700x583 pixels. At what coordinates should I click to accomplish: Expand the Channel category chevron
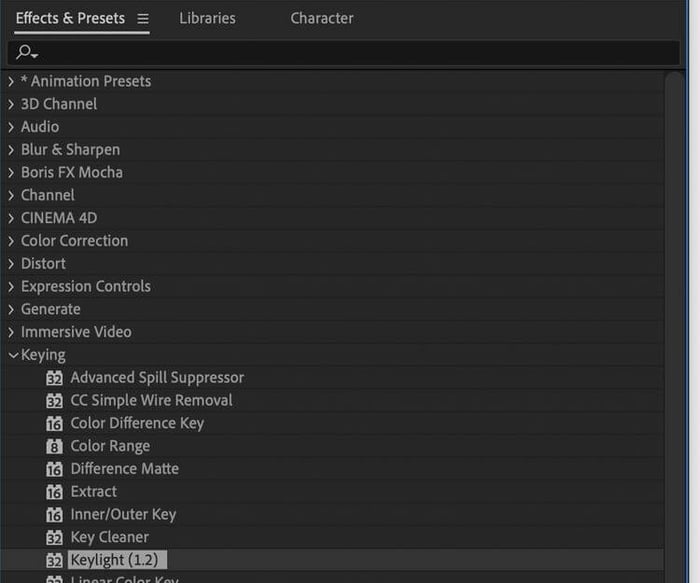point(11,196)
